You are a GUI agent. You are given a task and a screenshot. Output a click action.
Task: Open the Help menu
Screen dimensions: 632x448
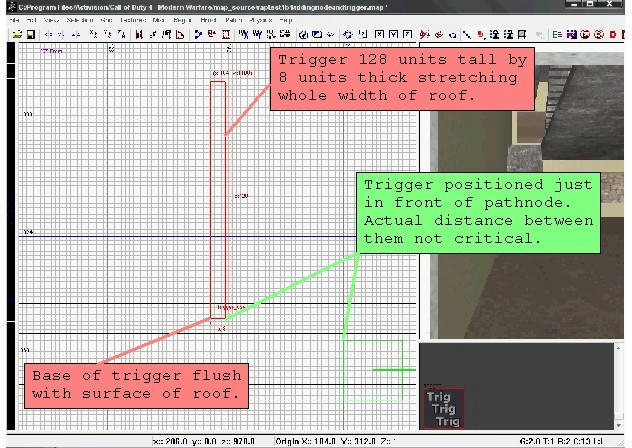click(x=293, y=20)
